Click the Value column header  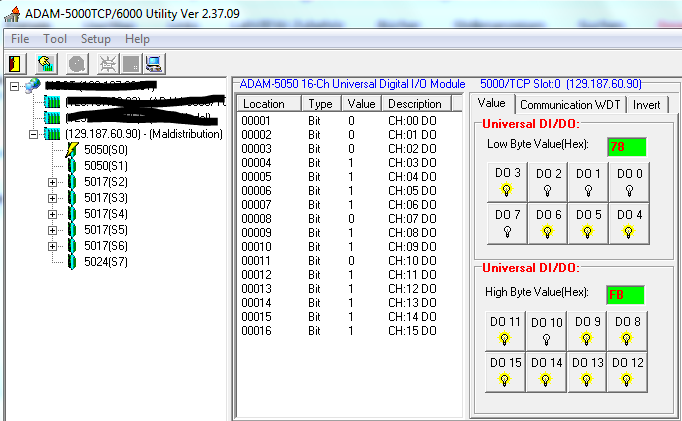coord(361,104)
